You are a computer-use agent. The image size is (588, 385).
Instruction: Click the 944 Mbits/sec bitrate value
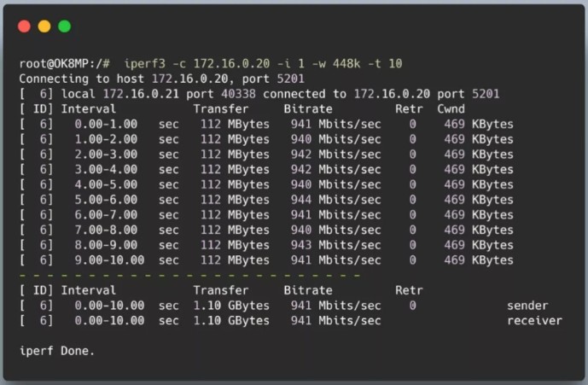336,200
